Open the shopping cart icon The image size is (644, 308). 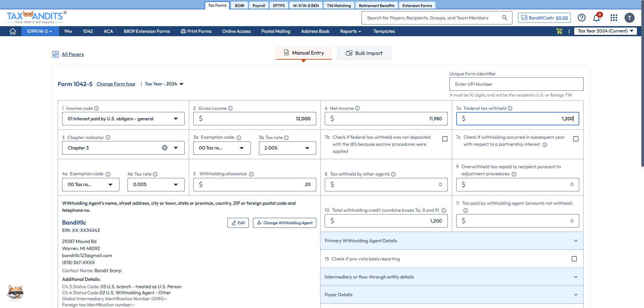[559, 31]
